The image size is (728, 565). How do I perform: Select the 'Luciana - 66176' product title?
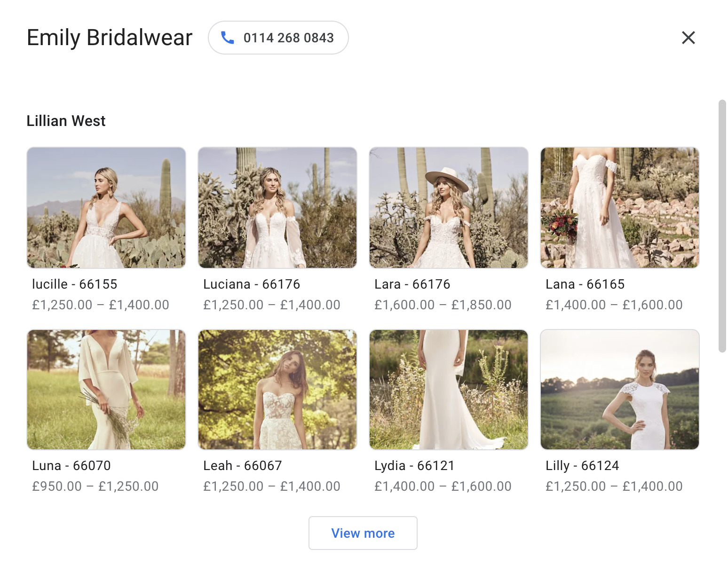coord(252,284)
